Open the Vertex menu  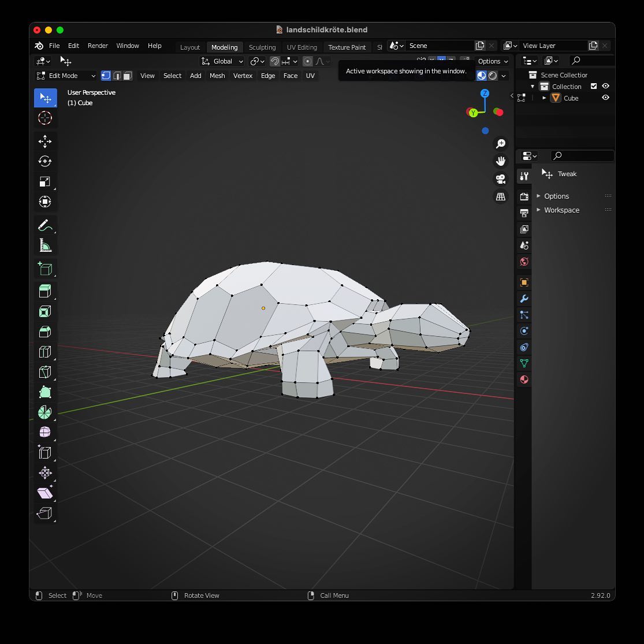[243, 76]
